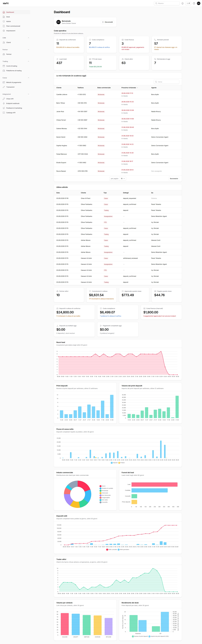Screen dimensions: 202x644
Task: Click the Coda compliance shield icon
Action: pyautogui.click(x=90, y=40)
